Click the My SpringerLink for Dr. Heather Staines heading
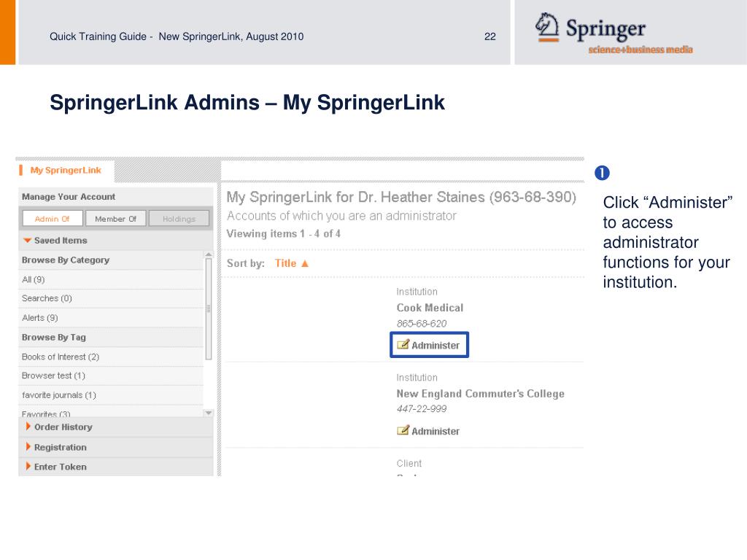This screenshot has width=747, height=560. [401, 197]
